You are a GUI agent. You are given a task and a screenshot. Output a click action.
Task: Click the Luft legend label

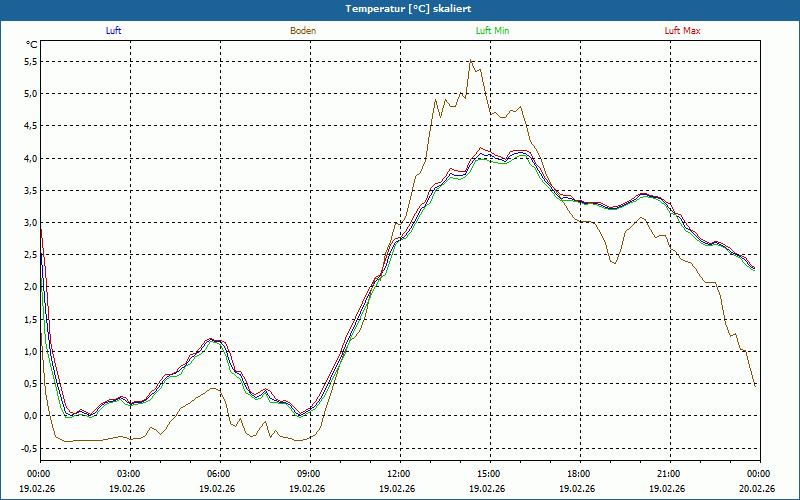[x=113, y=31]
